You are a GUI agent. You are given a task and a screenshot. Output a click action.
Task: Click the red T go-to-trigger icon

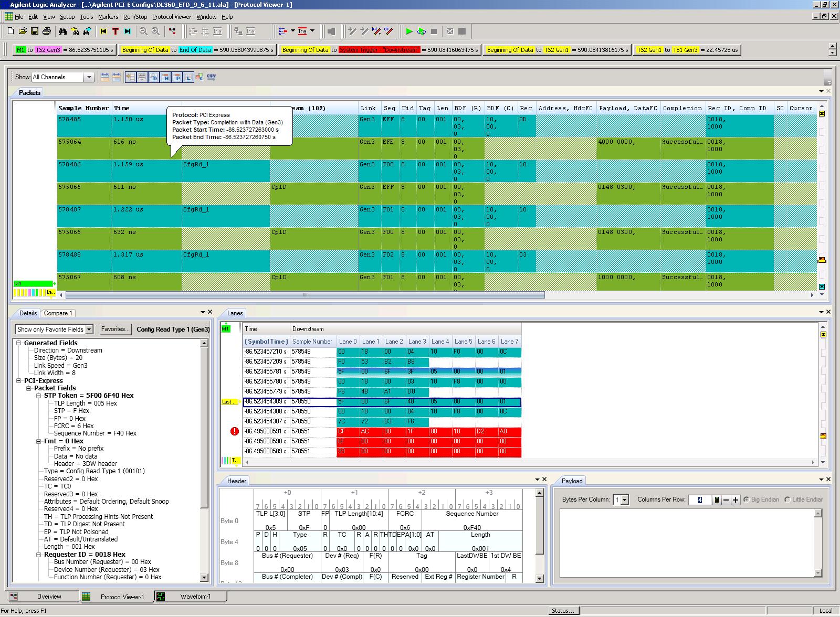pyautogui.click(x=115, y=31)
